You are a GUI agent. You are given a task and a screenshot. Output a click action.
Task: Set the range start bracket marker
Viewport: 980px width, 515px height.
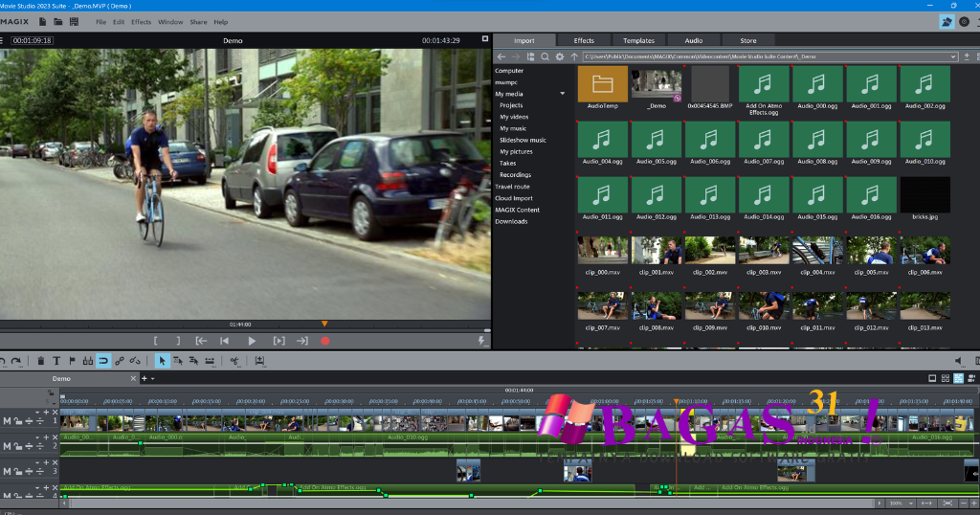tap(156, 341)
